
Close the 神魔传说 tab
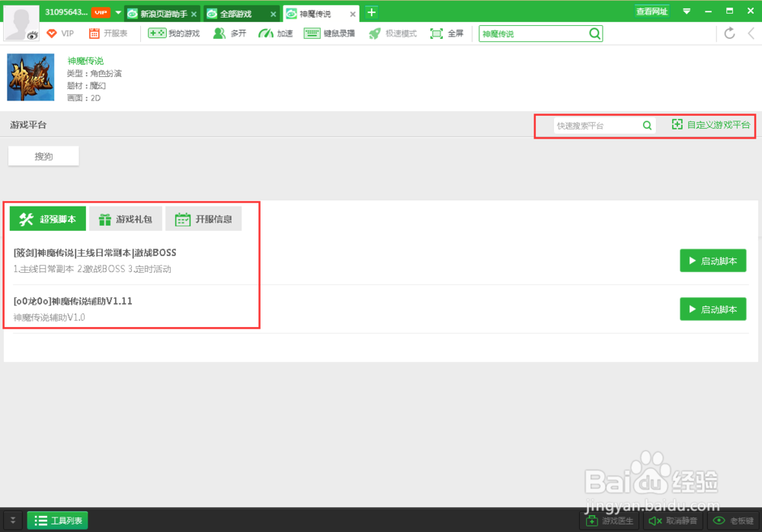pyautogui.click(x=353, y=14)
